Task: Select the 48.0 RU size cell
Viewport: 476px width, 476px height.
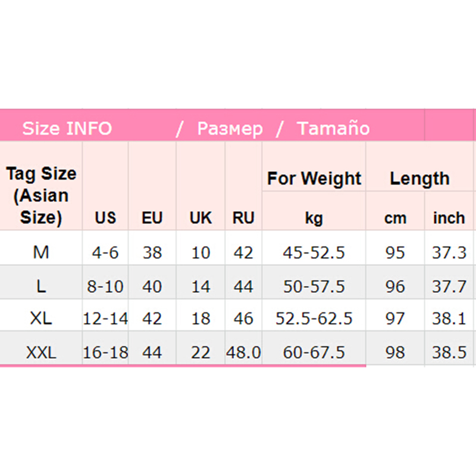Action: coord(243,353)
